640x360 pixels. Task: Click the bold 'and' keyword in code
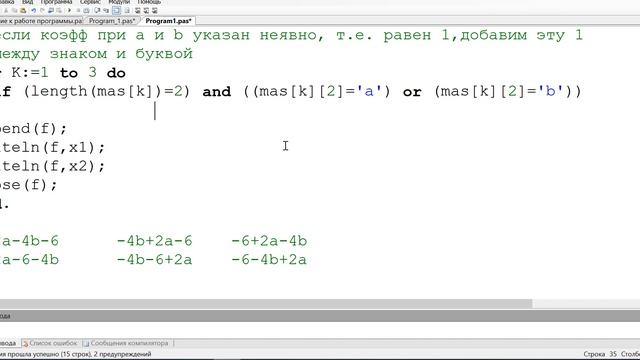(x=217, y=91)
